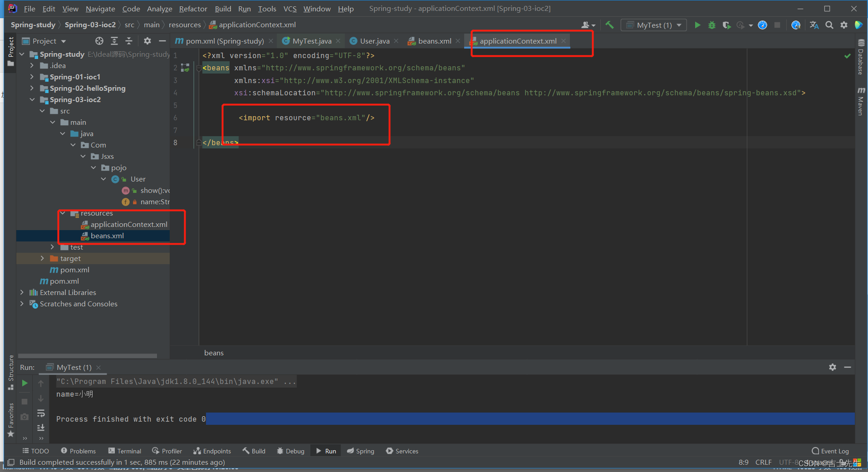This screenshot has width=868, height=472.
Task: Click the colorful plugin icon at toolbar's far right
Action: click(858, 25)
